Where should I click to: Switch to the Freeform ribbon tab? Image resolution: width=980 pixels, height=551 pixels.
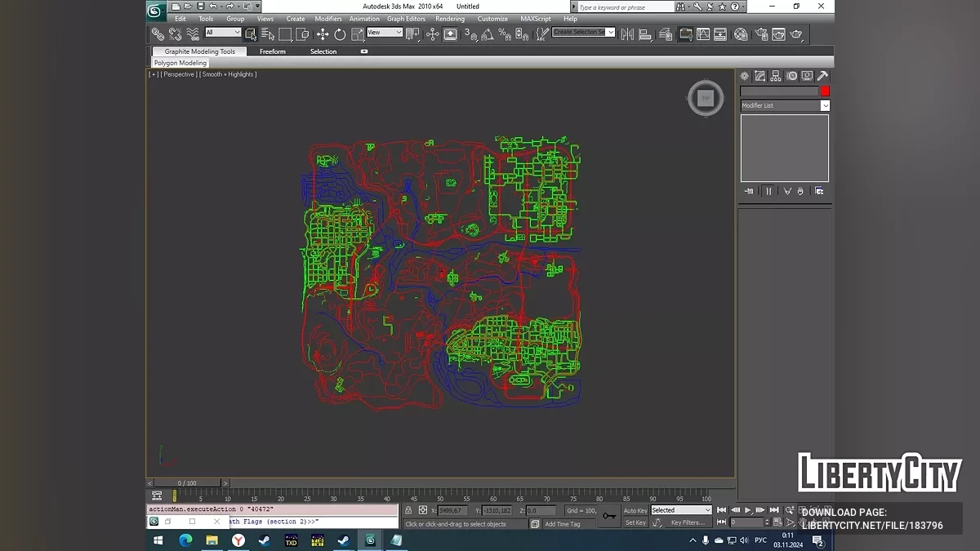pos(273,51)
